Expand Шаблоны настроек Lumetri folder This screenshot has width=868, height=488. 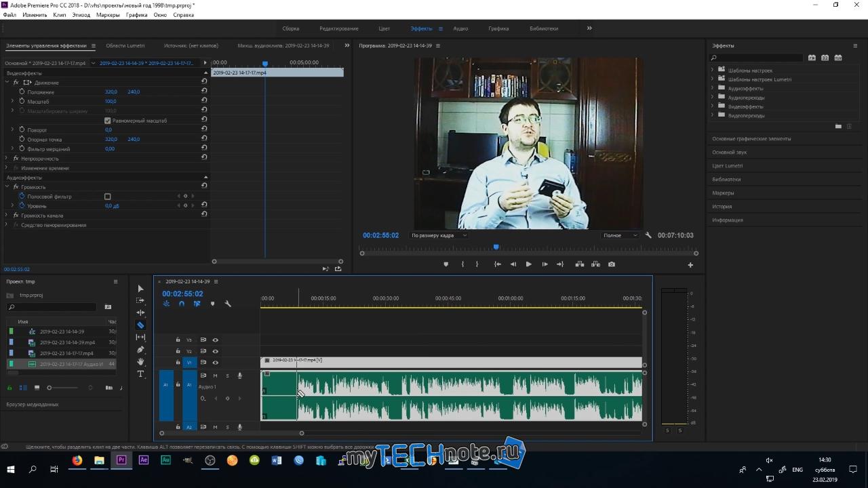tap(713, 79)
